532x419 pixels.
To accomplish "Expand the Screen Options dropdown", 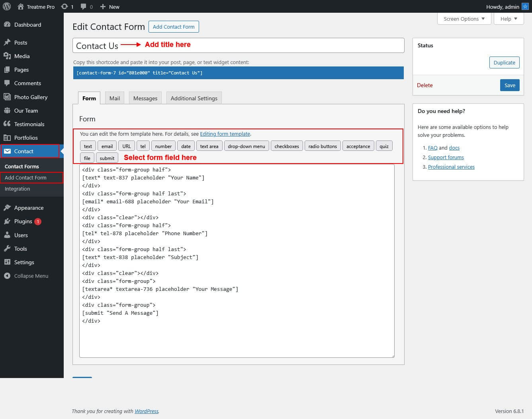I will tap(464, 19).
